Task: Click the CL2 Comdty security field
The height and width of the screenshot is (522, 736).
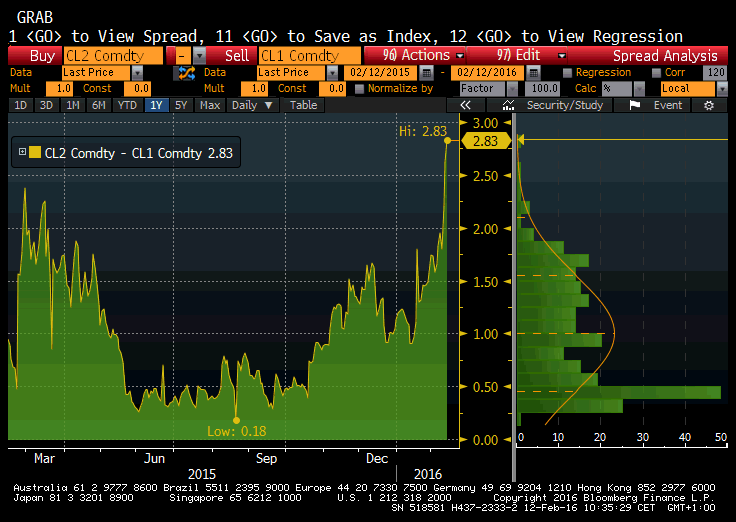Action: (x=113, y=56)
